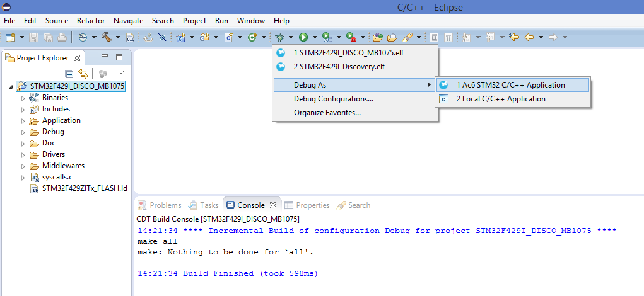Image resolution: width=644 pixels, height=296 pixels.
Task: Toggle Link with Editor in Project Explorer
Action: pos(83,74)
